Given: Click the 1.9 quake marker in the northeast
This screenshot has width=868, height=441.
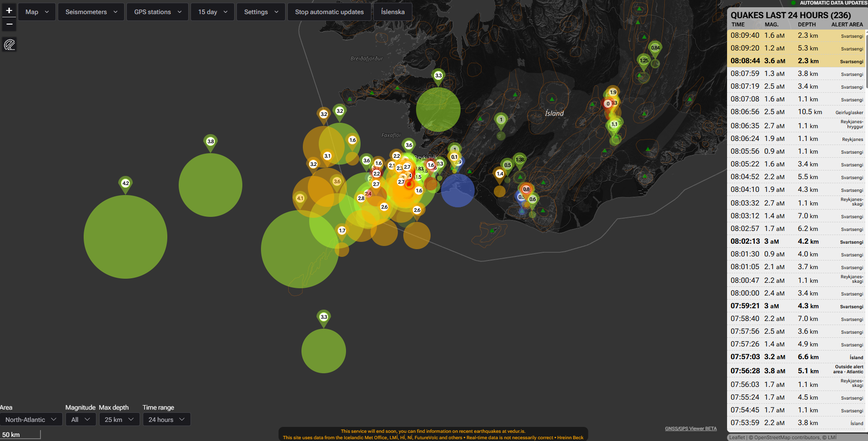Looking at the screenshot, I should tap(612, 93).
